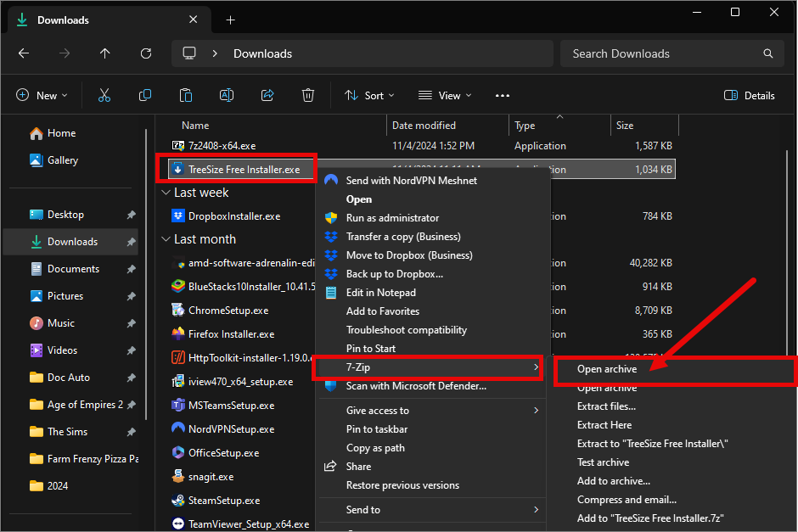Choose Add to archive... in 7-Zip submenu
798x532 pixels.
[613, 481]
